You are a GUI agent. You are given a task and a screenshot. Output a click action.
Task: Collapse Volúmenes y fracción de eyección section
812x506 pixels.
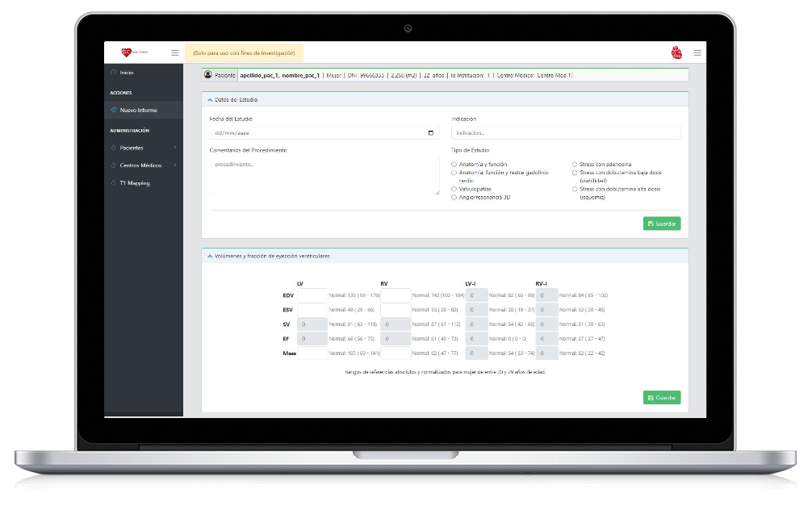(x=211, y=256)
